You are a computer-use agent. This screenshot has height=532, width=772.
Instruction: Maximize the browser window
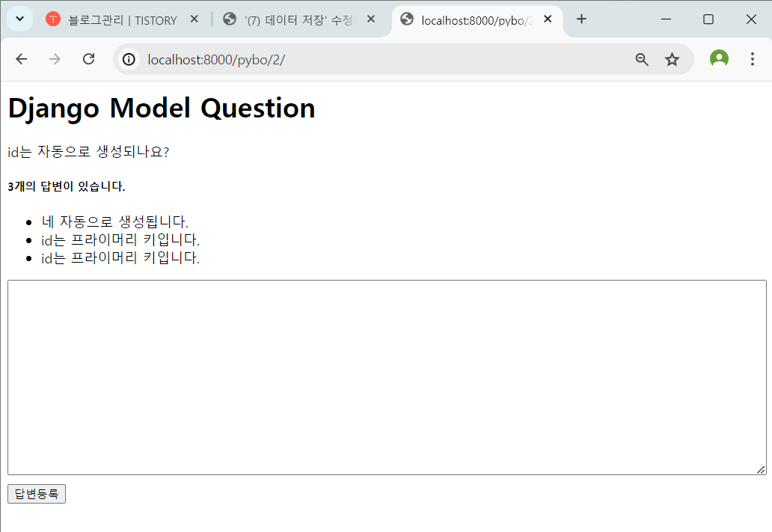click(708, 19)
